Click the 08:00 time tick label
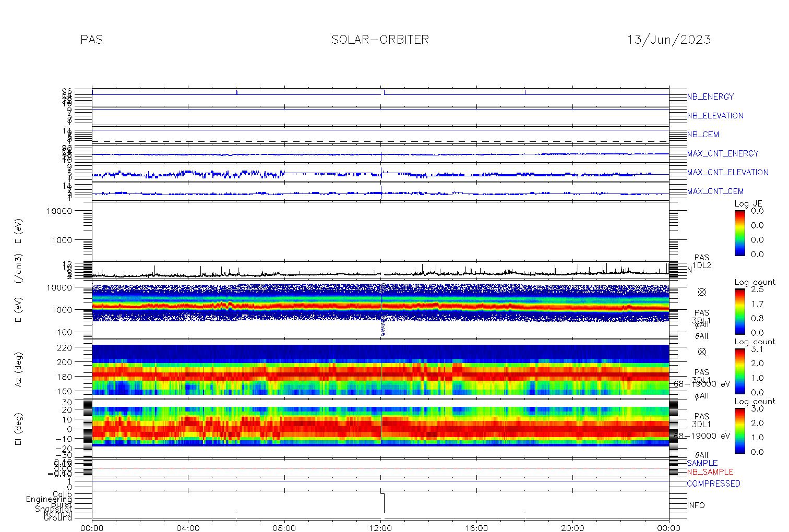 tap(284, 527)
